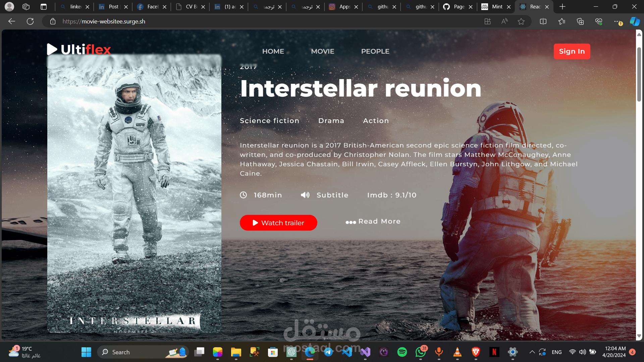Viewport: 644px width, 362px height.
Task: Open the Workspaces icon
Action: pos(26,7)
